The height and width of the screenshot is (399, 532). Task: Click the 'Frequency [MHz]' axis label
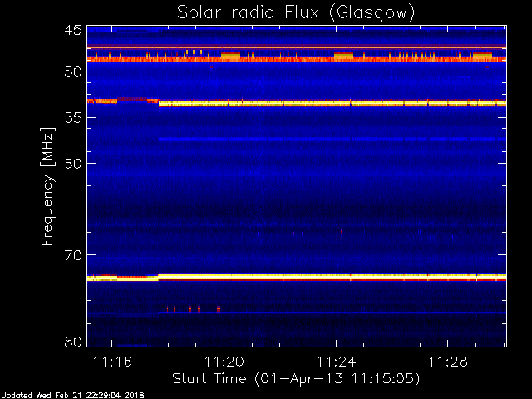pos(47,186)
